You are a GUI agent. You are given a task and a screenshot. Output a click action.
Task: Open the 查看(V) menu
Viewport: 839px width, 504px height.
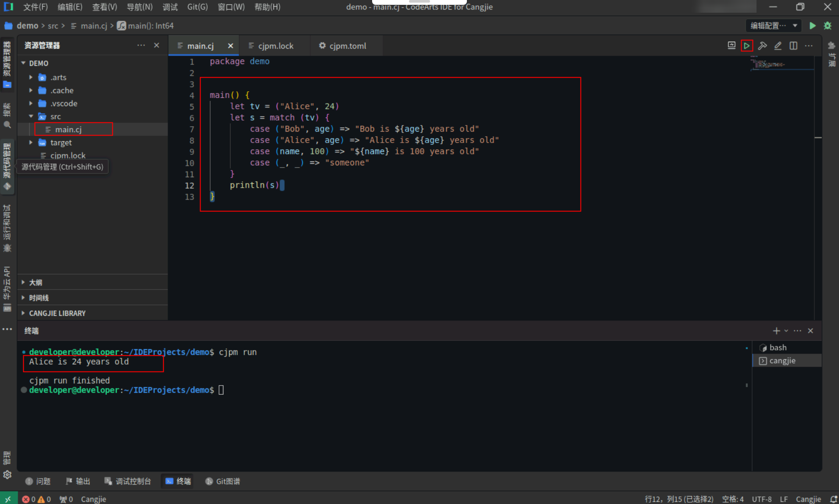click(104, 7)
